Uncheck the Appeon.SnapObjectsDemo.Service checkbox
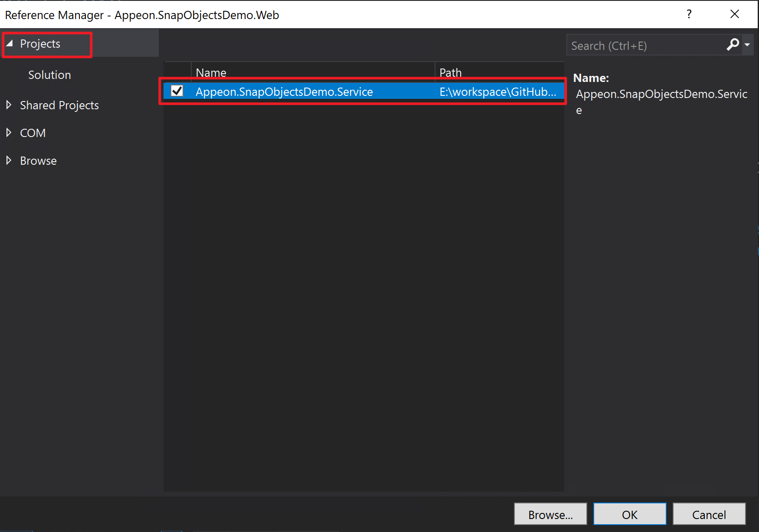 click(x=177, y=91)
